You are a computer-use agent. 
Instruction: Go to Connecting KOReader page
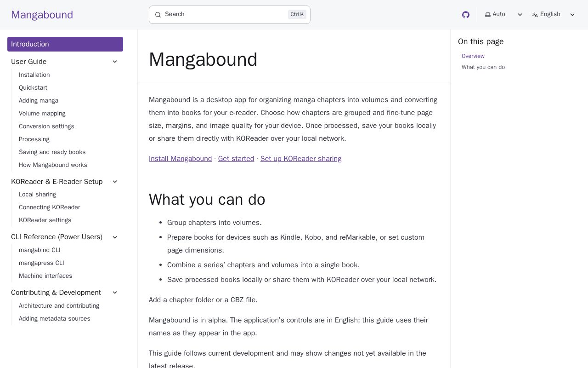point(50,207)
